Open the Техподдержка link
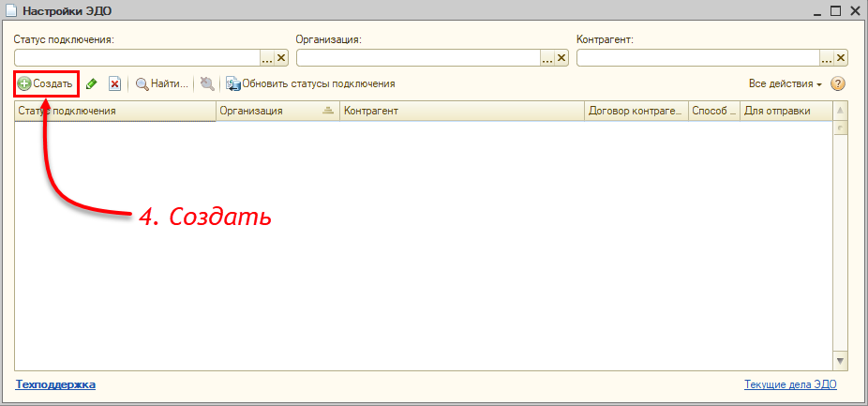The width and height of the screenshot is (868, 406). point(55,384)
